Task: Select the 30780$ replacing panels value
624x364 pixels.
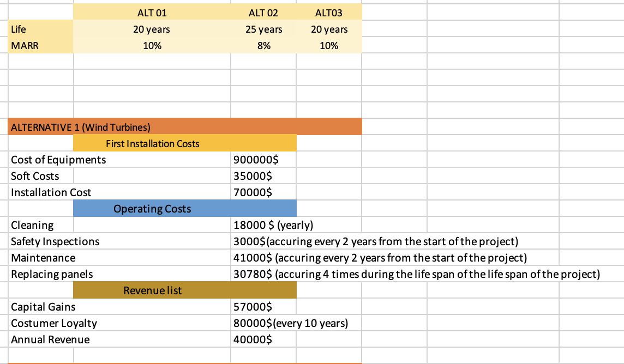Action: click(x=417, y=274)
